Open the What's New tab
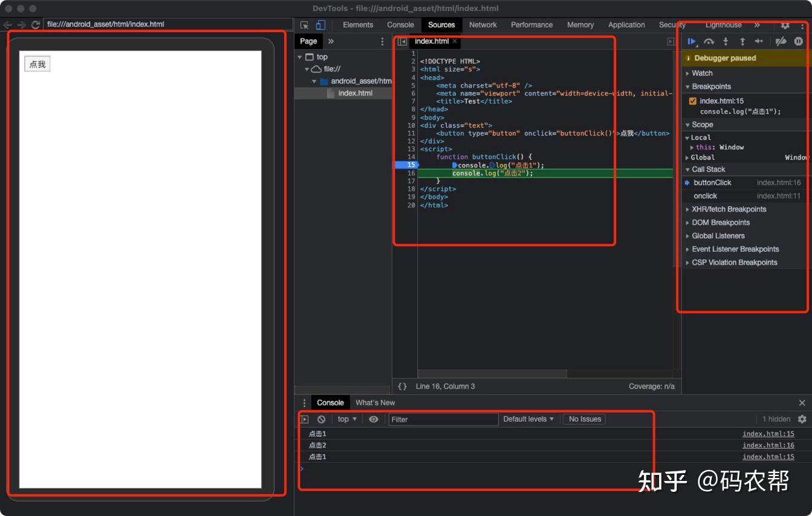Screen dimensions: 812x516 point(375,402)
